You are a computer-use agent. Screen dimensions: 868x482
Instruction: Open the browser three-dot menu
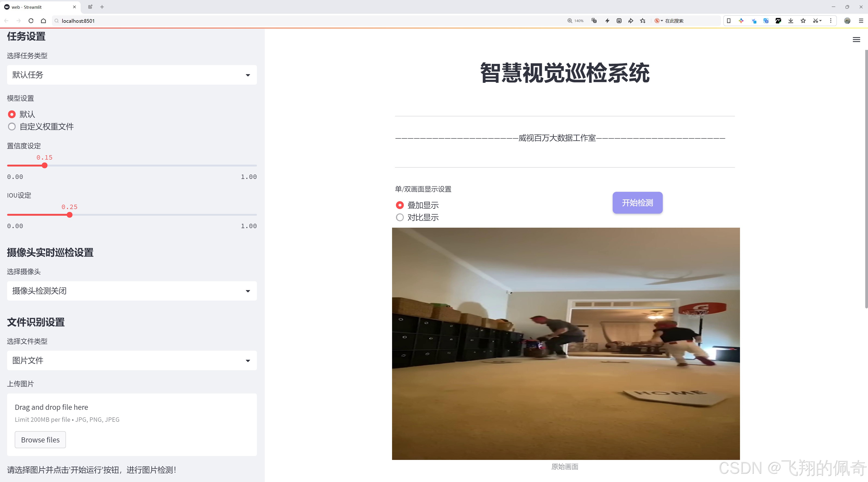click(831, 20)
